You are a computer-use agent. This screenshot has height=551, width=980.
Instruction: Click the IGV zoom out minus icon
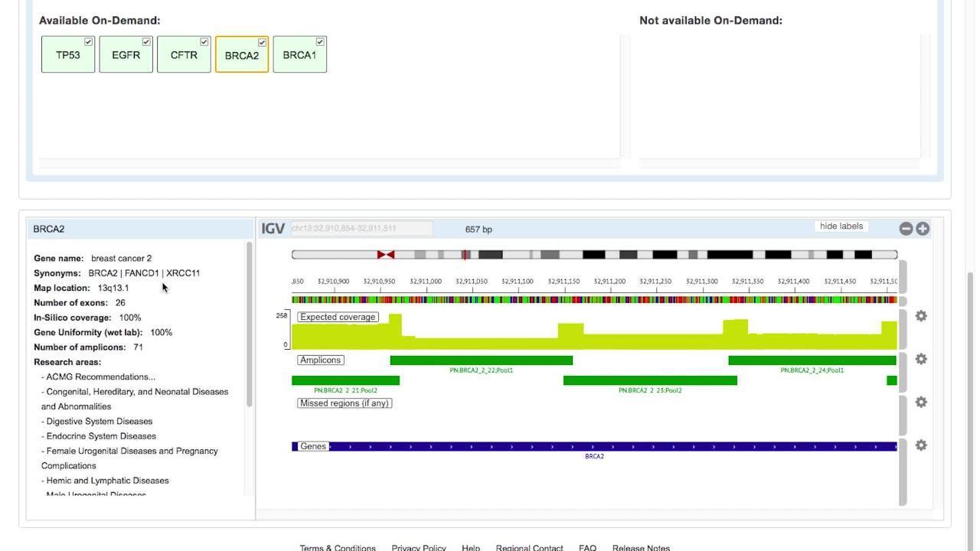click(906, 229)
